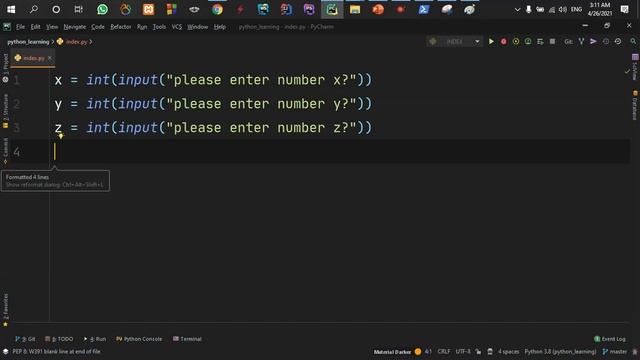640x360 pixels.
Task: Open the Python Console tab
Action: click(x=139, y=339)
